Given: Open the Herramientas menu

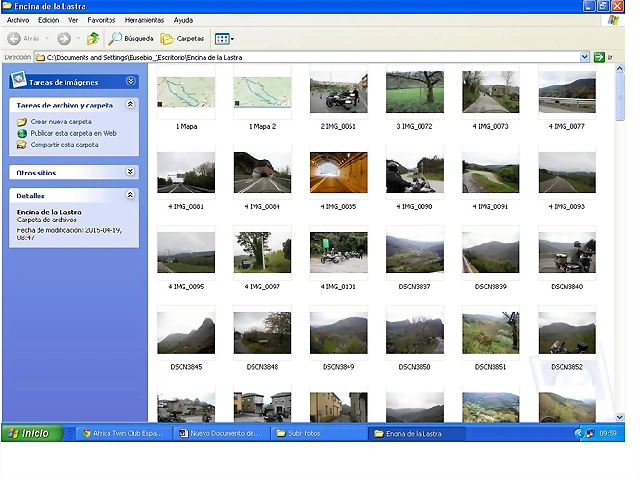Looking at the screenshot, I should point(144,20).
